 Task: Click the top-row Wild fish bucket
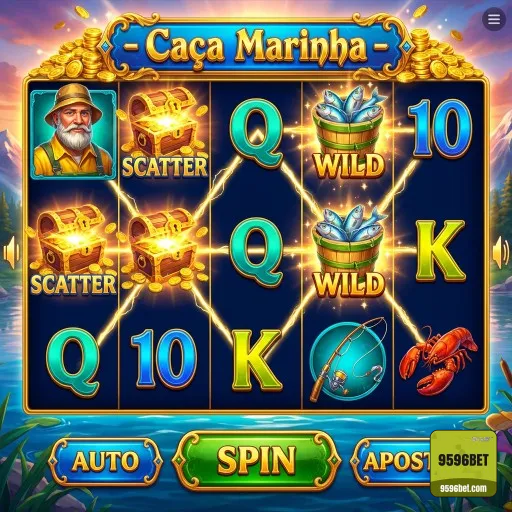point(349,133)
